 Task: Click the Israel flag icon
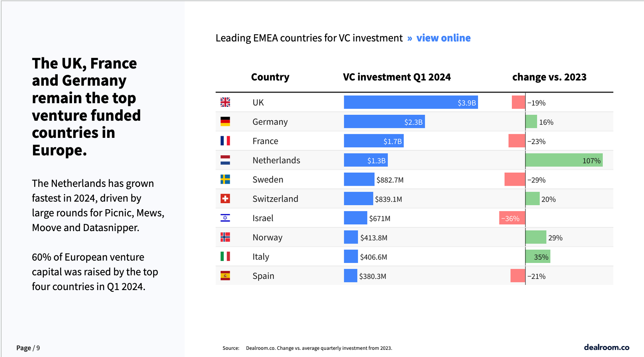click(225, 218)
